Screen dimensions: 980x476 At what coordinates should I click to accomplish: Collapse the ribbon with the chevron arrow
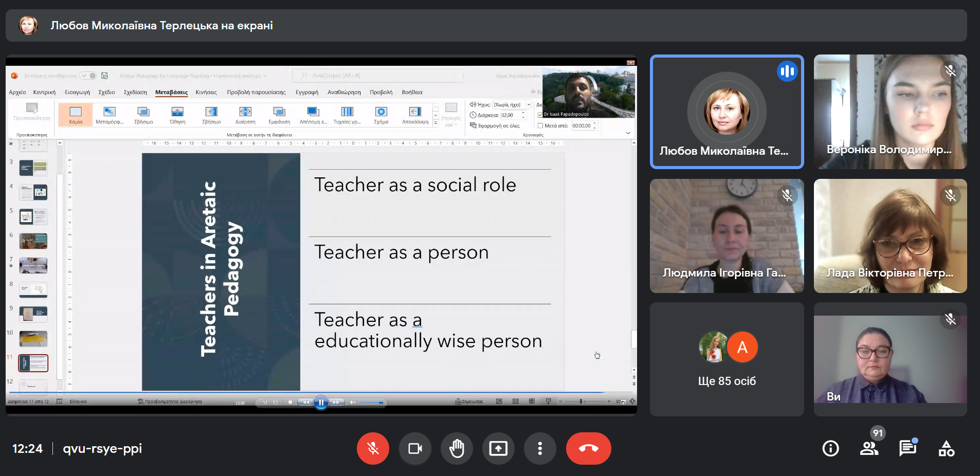pos(628,133)
